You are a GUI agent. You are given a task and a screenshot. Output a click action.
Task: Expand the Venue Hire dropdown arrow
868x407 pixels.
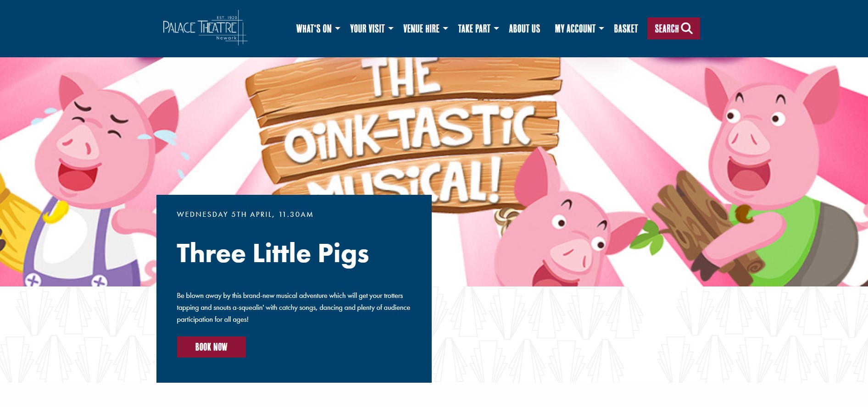click(445, 28)
